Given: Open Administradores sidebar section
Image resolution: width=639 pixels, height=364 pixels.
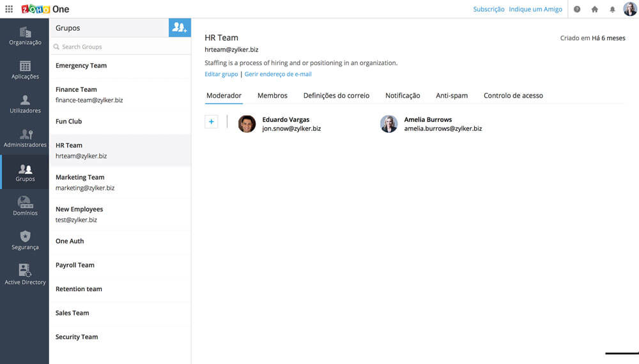Looking at the screenshot, I should 25,139.
